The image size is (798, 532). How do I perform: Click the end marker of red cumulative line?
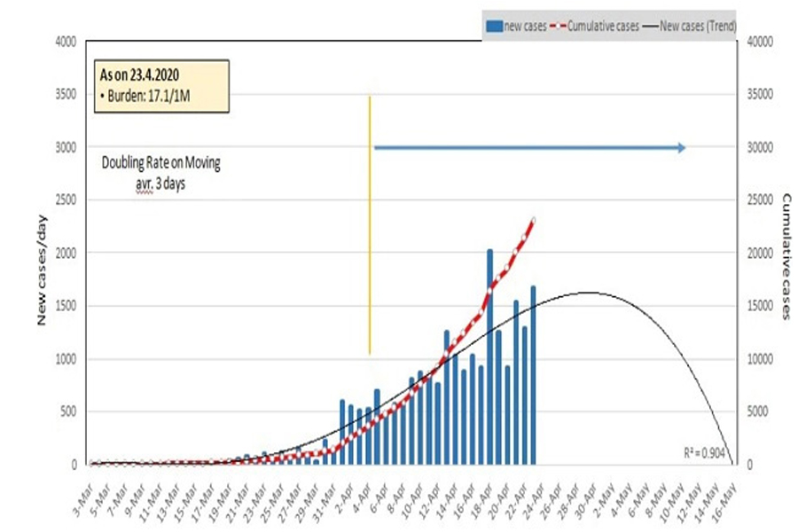click(x=533, y=220)
